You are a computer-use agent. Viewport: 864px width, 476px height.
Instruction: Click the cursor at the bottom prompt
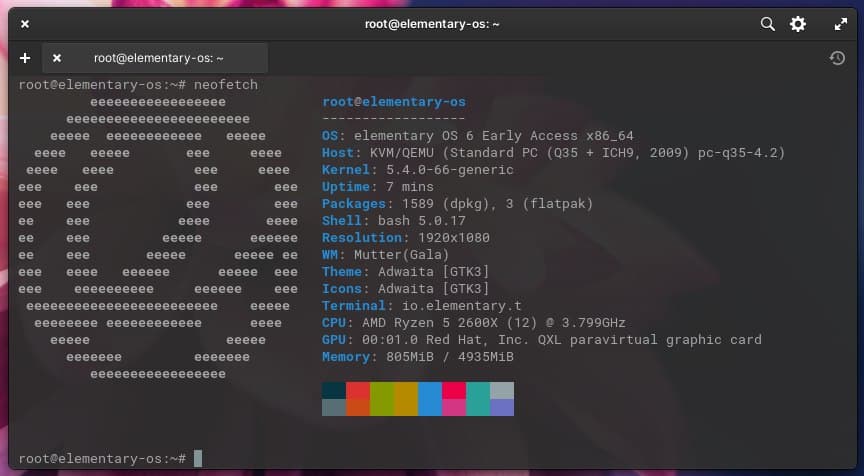pos(198,458)
